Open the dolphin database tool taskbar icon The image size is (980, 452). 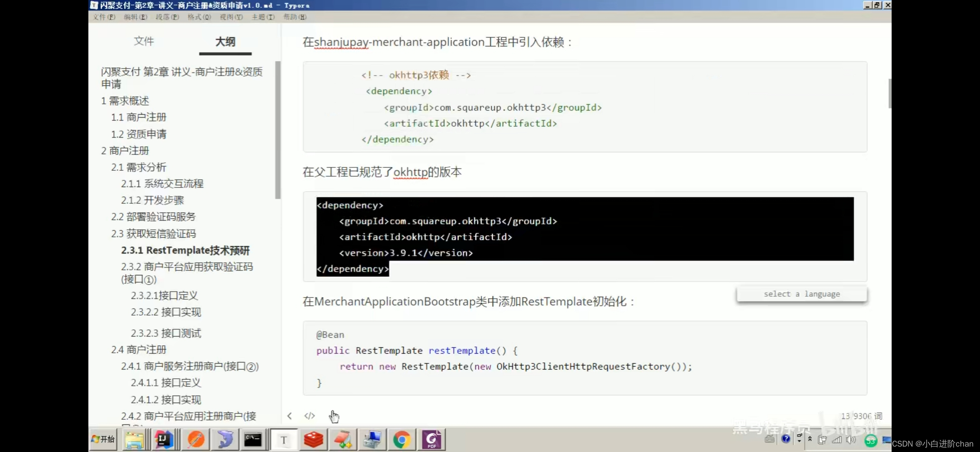(225, 440)
